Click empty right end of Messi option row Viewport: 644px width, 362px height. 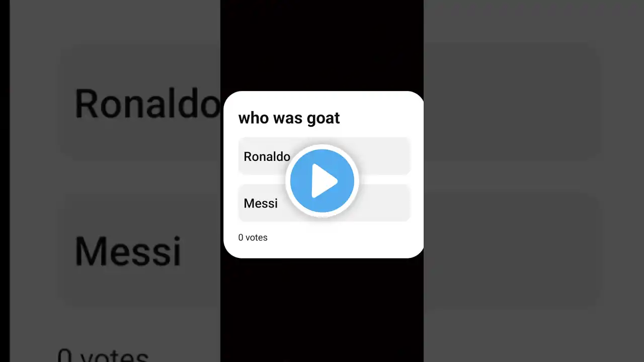pyautogui.click(x=385, y=203)
